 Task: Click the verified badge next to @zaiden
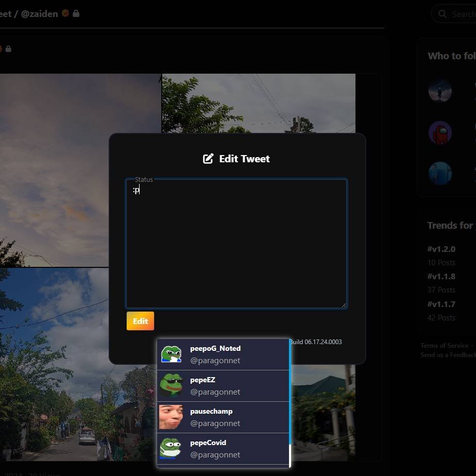65,14
